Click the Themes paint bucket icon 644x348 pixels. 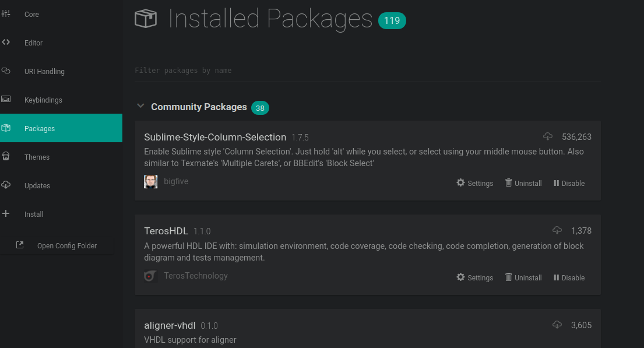pos(6,156)
